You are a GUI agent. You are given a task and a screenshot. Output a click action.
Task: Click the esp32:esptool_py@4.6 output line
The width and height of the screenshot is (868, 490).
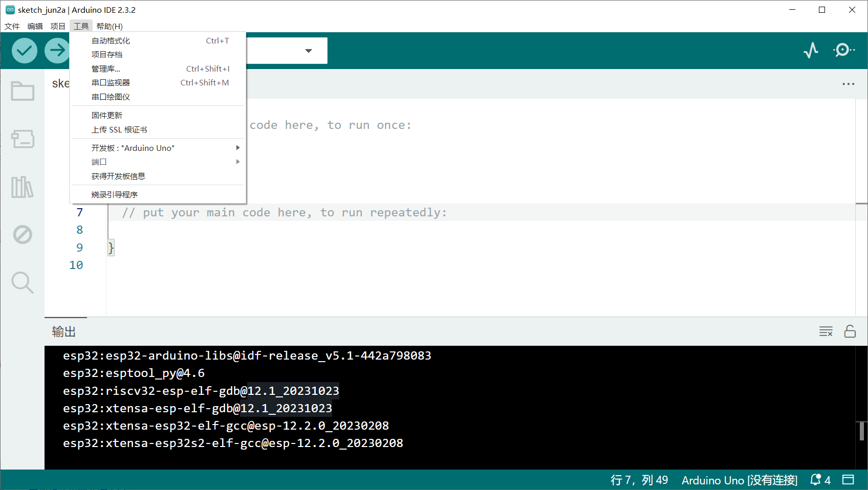click(x=134, y=373)
